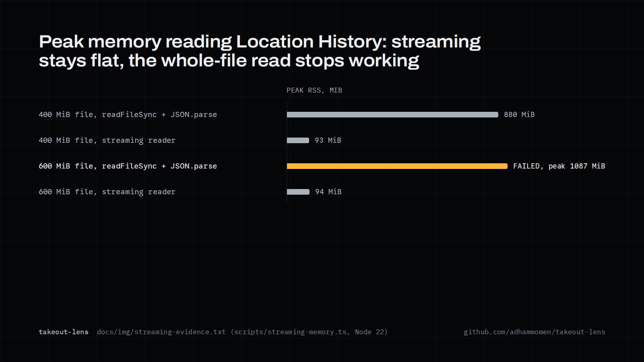Select the '93 MiB' value label
Screen dimensions: 644x362
pos(328,140)
